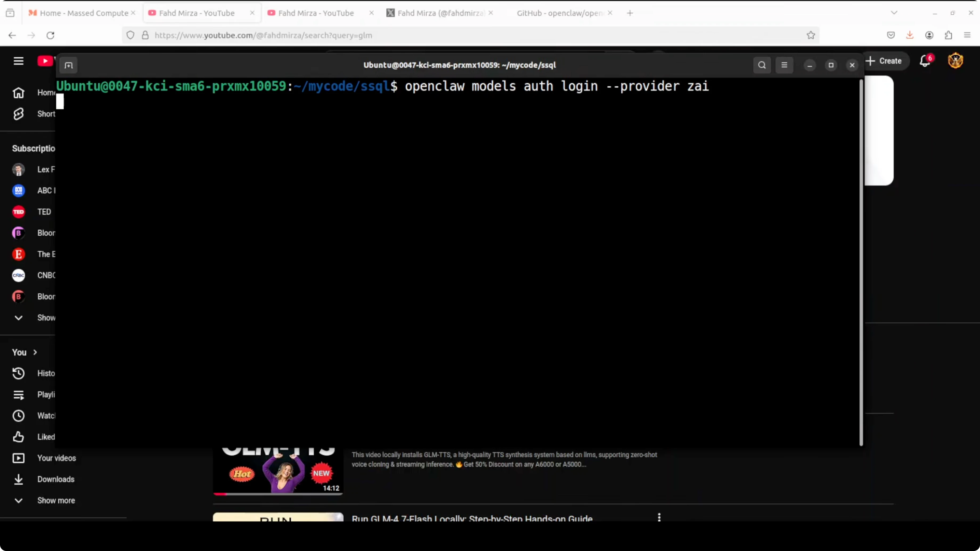The width and height of the screenshot is (980, 551).
Task: Bookmark the page with the star icon
Action: [x=811, y=35]
